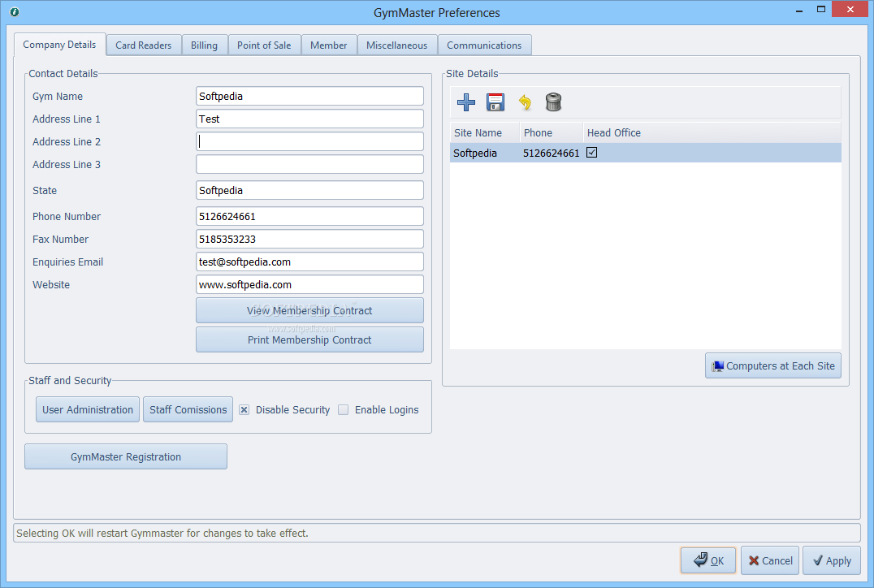Image resolution: width=874 pixels, height=588 pixels.
Task: Apply the preference changes
Action: coord(832,560)
